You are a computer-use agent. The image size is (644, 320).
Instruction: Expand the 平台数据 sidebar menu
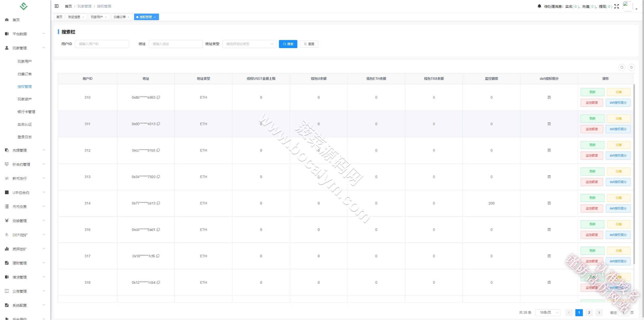(x=25, y=34)
